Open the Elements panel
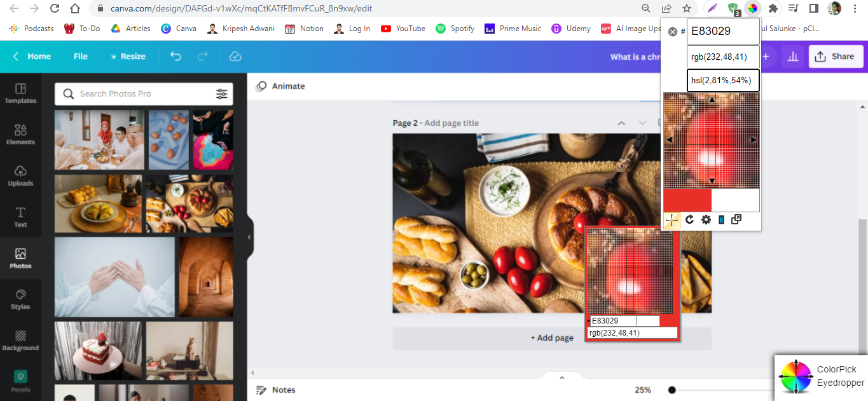Viewport: 868px width, 401px height. [20, 135]
